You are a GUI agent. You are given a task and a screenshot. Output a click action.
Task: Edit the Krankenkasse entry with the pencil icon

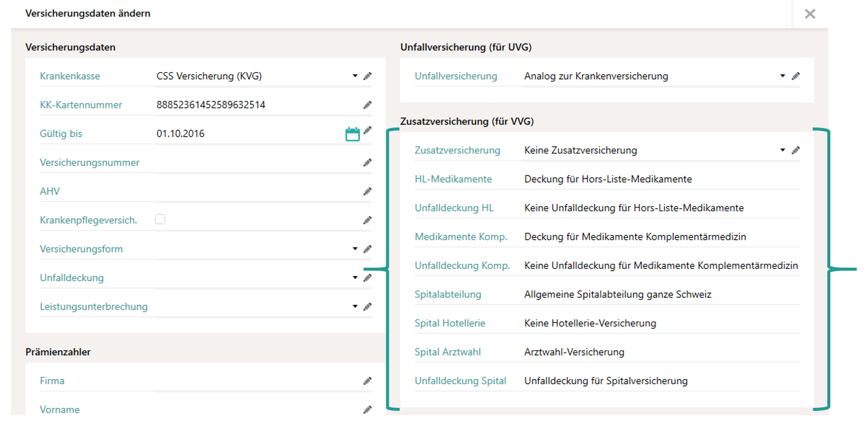(367, 76)
